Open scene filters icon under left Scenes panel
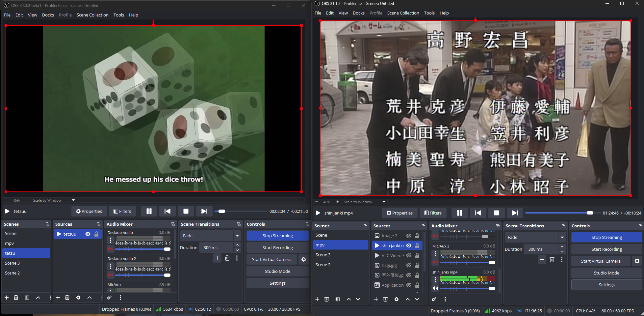This screenshot has width=644, height=316. tap(27, 298)
